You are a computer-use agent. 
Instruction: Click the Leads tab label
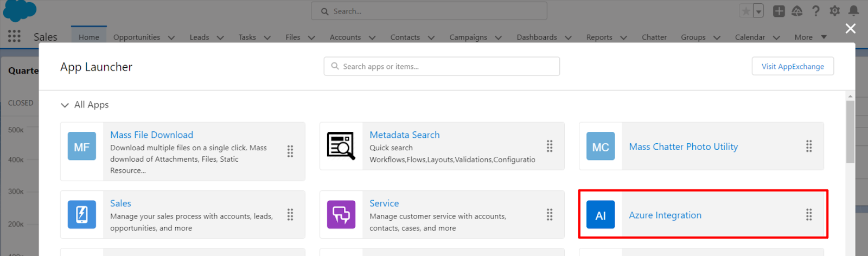[x=199, y=37]
